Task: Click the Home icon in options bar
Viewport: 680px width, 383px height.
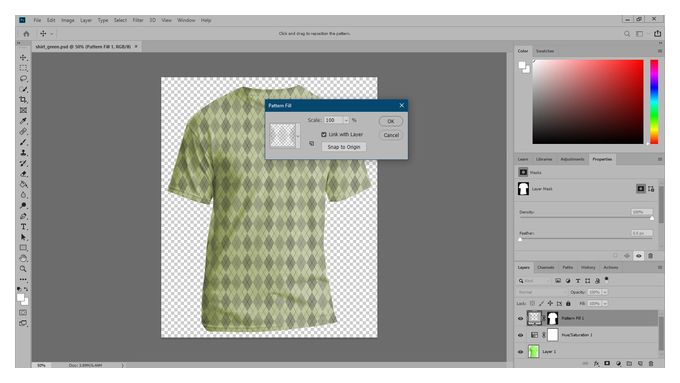Action: click(26, 33)
